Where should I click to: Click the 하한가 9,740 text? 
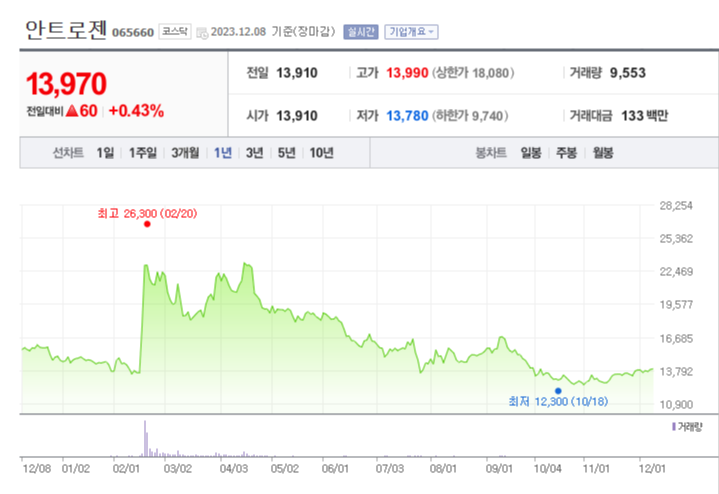(470, 116)
